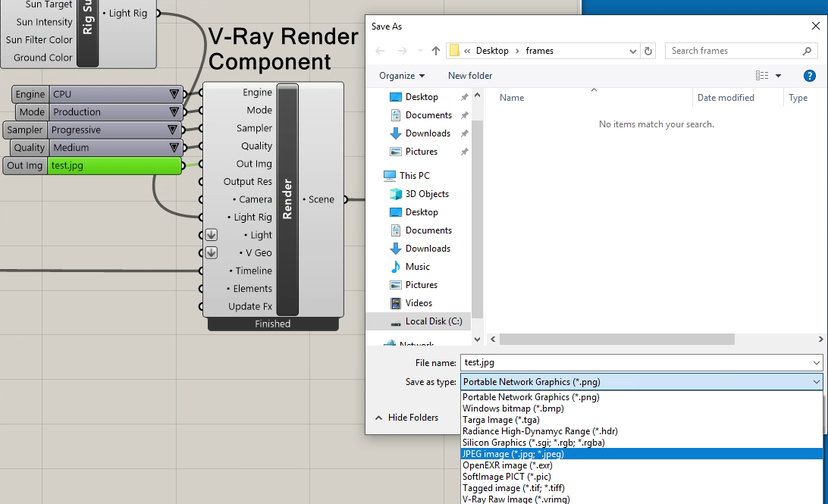This screenshot has width=828, height=504.
Task: Open the Videos folder
Action: click(419, 303)
